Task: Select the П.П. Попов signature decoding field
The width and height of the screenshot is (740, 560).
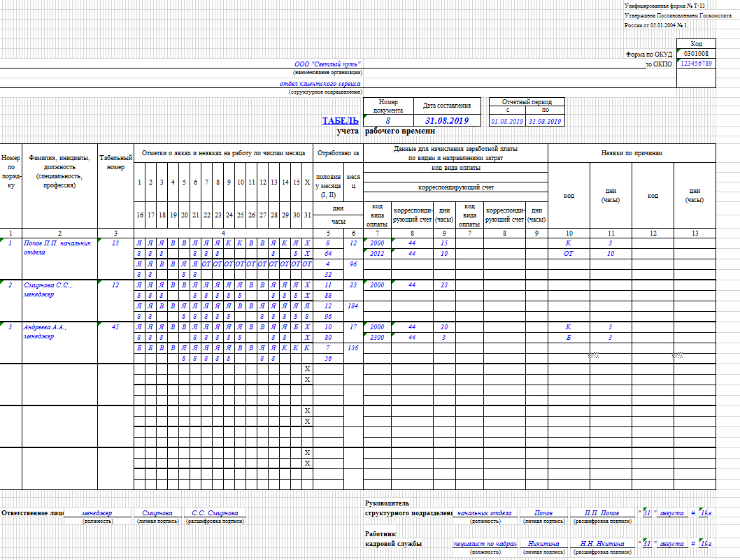Action: [x=602, y=512]
